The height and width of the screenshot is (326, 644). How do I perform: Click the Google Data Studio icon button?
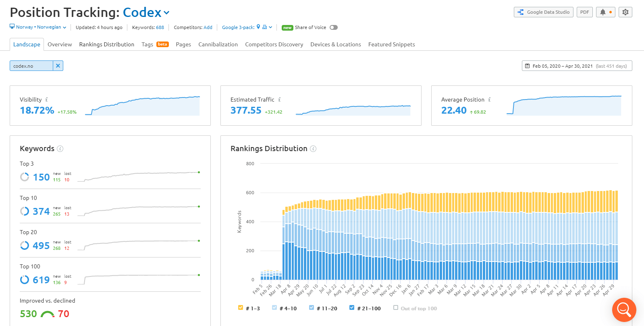click(x=543, y=12)
